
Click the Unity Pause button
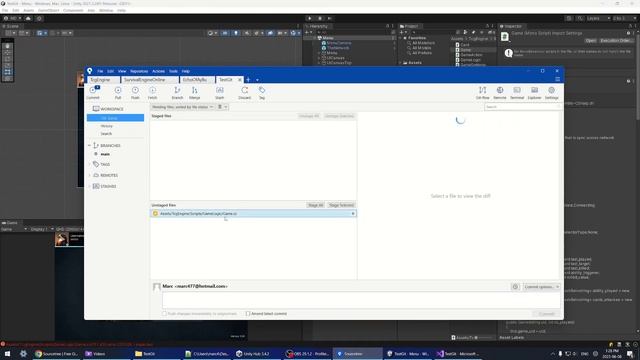(320, 18)
